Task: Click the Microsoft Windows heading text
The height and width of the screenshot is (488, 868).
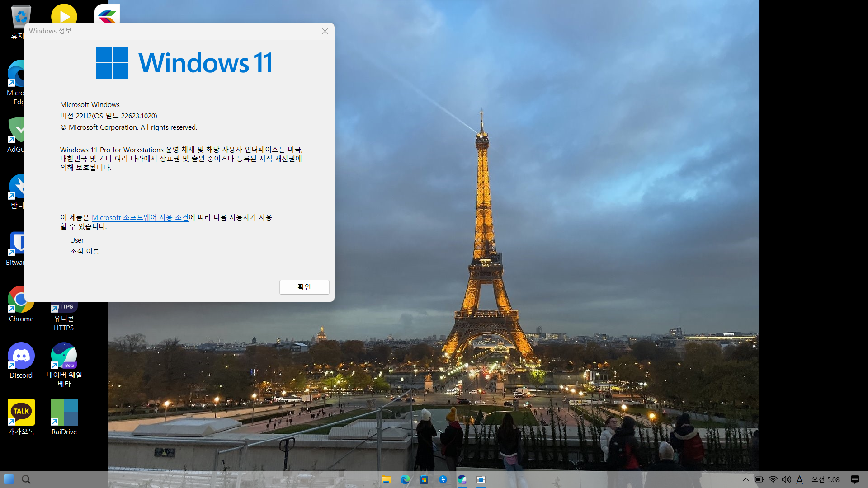Action: [90, 105]
